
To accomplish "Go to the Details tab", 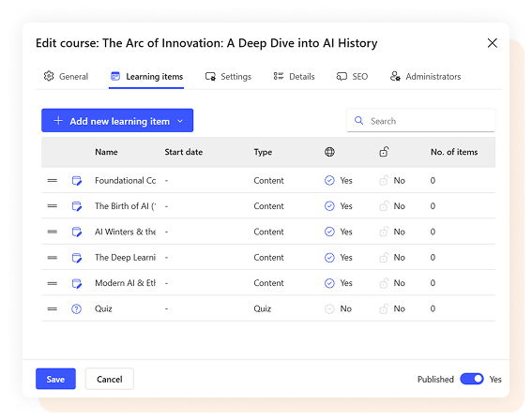I will click(x=295, y=77).
